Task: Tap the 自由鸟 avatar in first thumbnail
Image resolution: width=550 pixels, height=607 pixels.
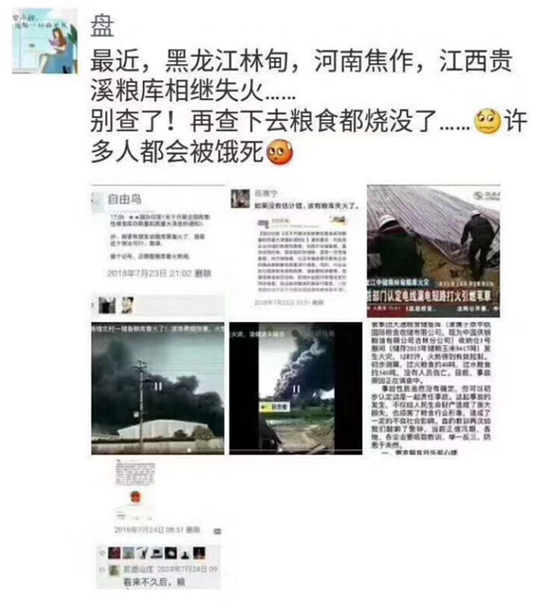Action: [97, 203]
